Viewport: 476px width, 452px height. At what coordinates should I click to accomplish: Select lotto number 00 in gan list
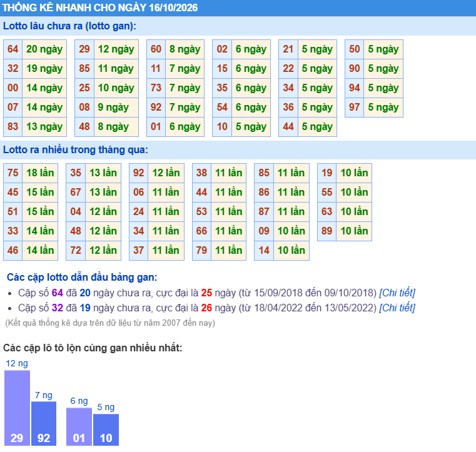pyautogui.click(x=13, y=88)
